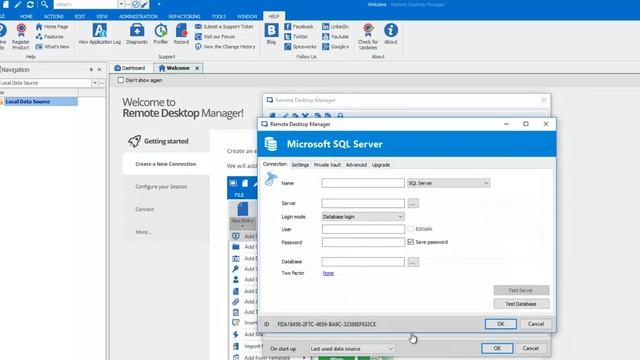
Task: Visit our Forum from Support group
Action: 215,37
